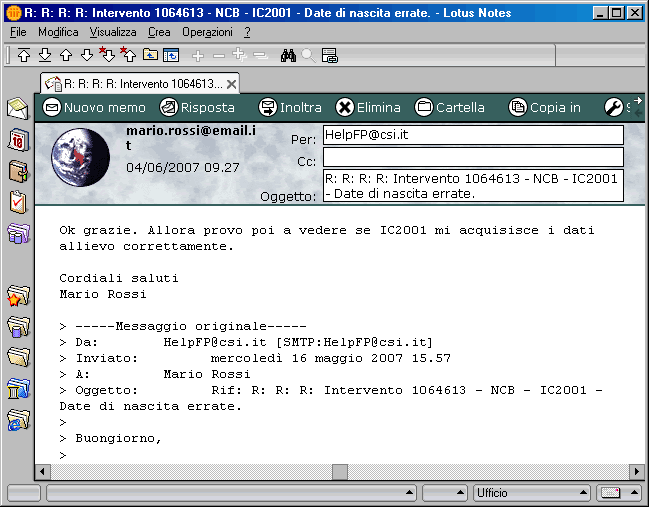Screen dimensions: 649x507
Task: Open the Cartella action button
Action: [x=449, y=108]
